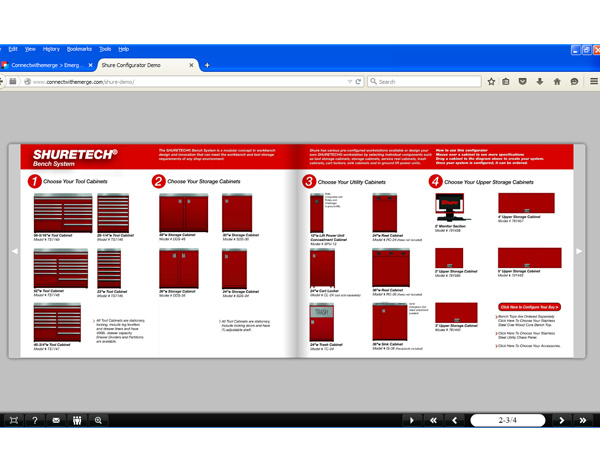Select the 24"w Cart Locker image
The height and width of the screenshot is (472, 600).
[x=323, y=268]
